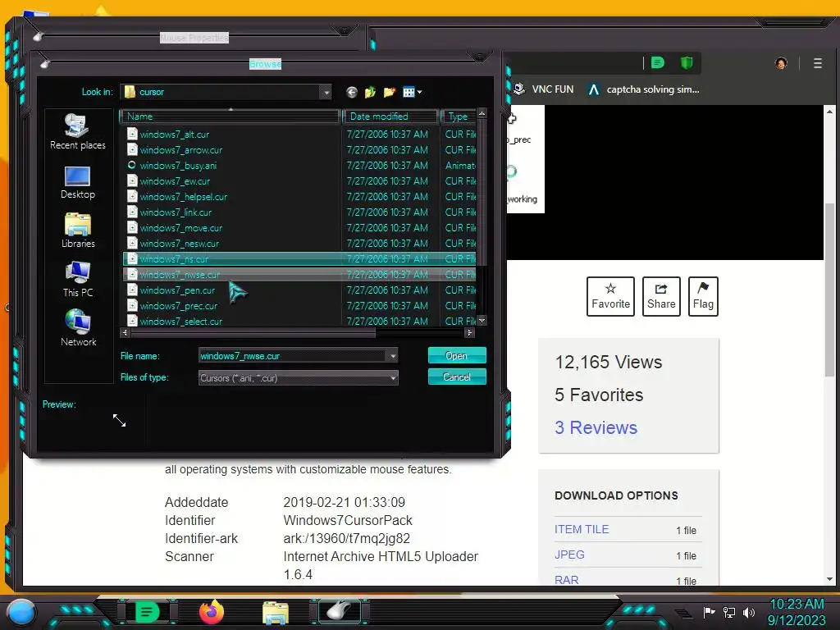Click the browser page scroll-down arrow

pos(830,579)
